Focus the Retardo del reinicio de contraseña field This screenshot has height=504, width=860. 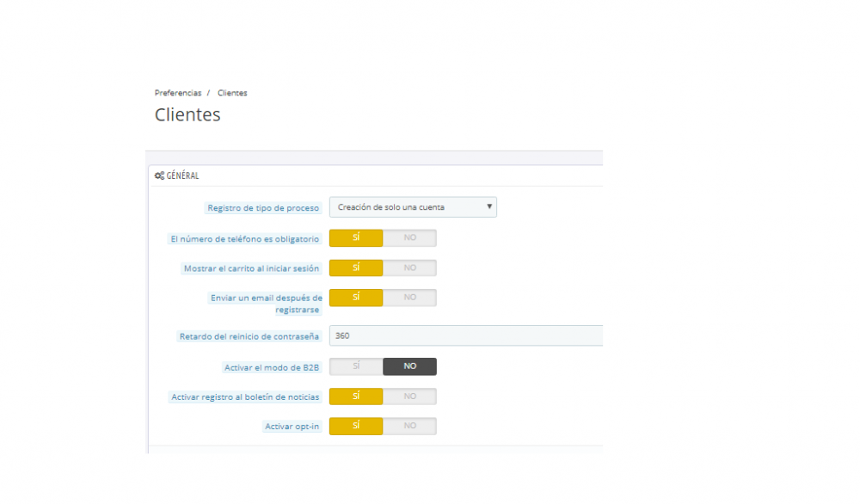pyautogui.click(x=465, y=335)
